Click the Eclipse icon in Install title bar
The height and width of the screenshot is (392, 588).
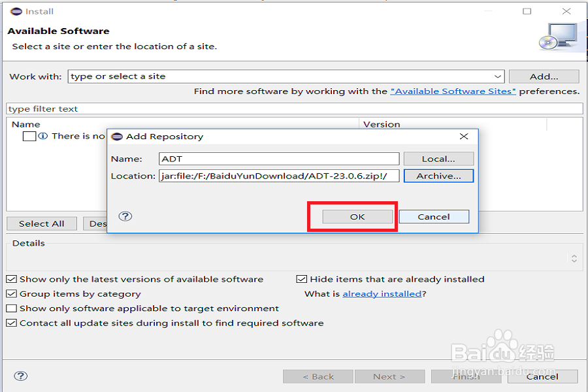point(16,11)
